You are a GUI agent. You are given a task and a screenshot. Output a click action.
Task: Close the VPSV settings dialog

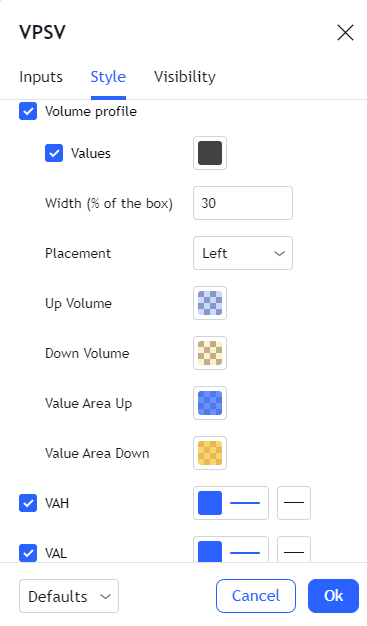345,32
